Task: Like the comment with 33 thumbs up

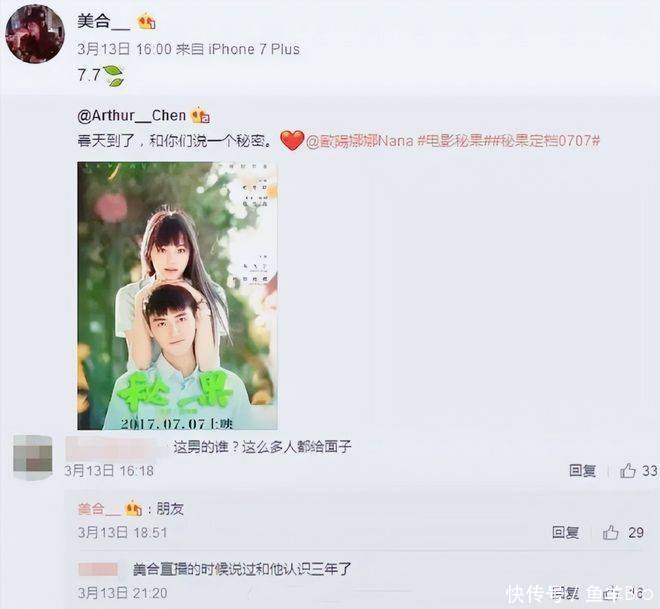Action: tap(628, 471)
